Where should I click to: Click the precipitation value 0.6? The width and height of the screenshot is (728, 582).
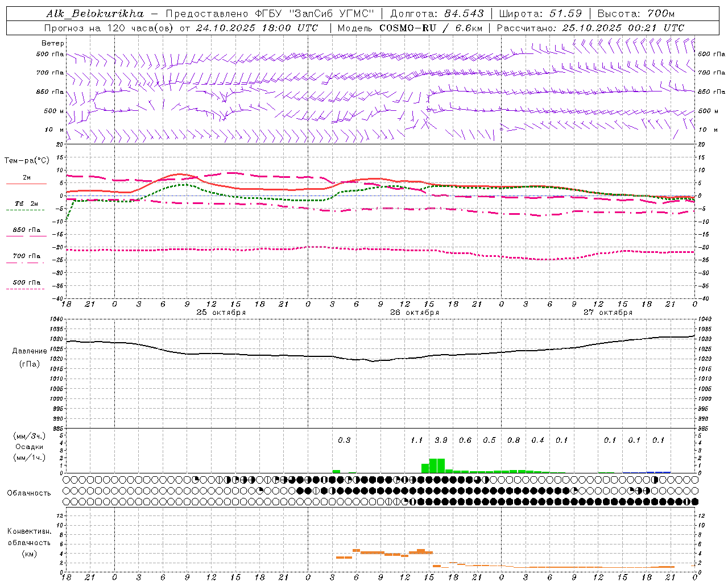[x=465, y=440]
